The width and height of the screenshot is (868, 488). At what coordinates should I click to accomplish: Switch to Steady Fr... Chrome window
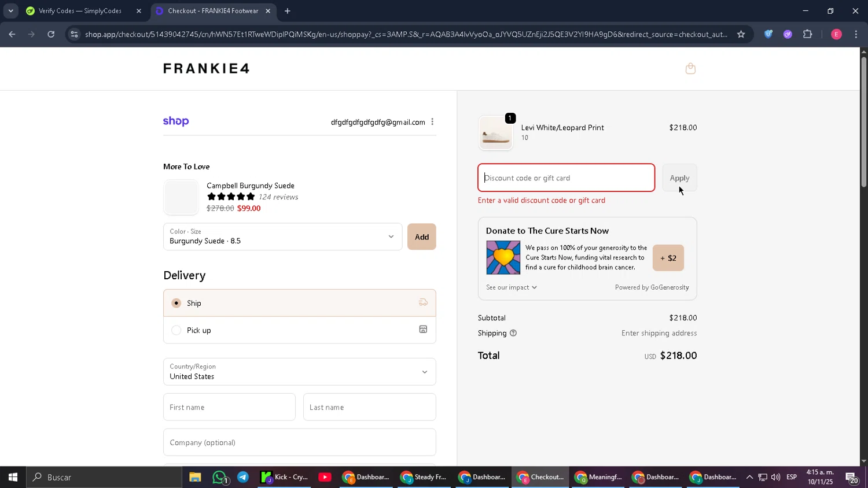[424, 477]
